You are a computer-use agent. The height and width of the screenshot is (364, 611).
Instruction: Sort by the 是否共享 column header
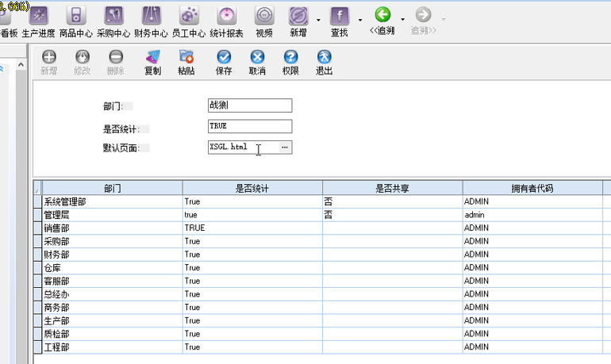click(393, 189)
